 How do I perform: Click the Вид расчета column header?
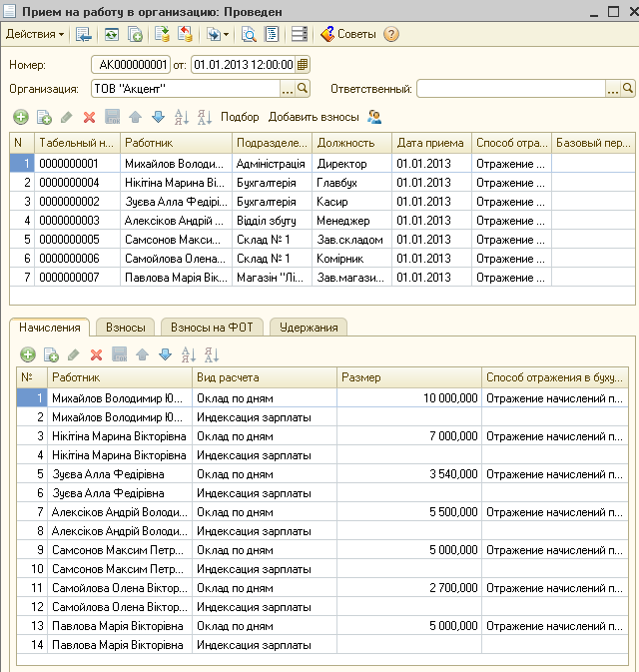click(x=264, y=377)
